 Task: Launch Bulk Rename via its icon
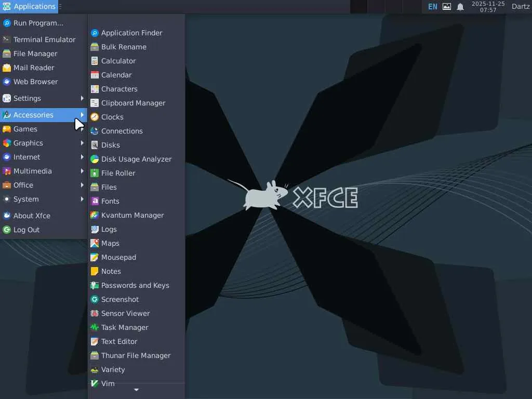click(x=95, y=47)
